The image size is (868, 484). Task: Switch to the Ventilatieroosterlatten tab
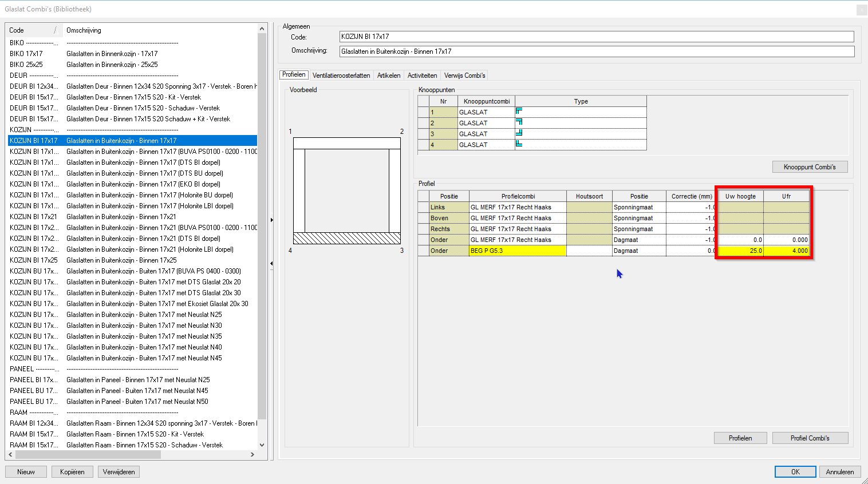(340, 75)
